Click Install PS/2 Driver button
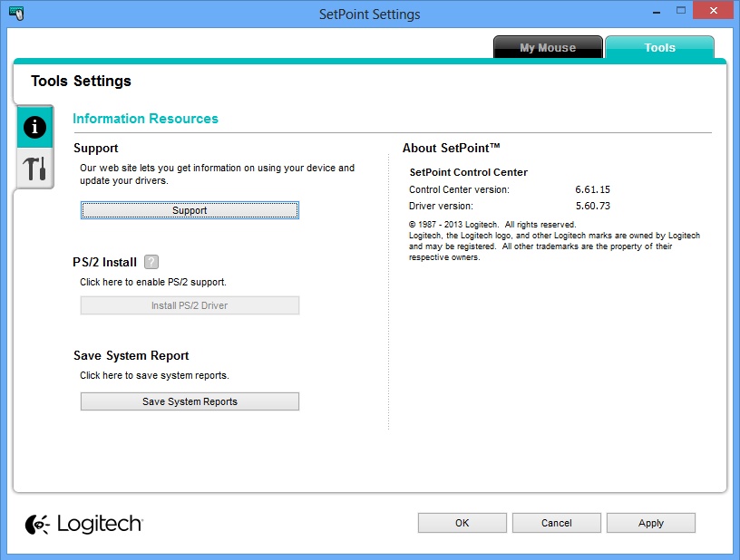 [x=190, y=305]
